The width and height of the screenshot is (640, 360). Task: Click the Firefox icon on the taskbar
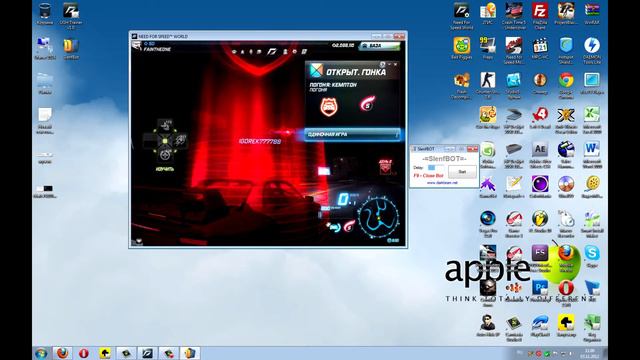coord(62,353)
